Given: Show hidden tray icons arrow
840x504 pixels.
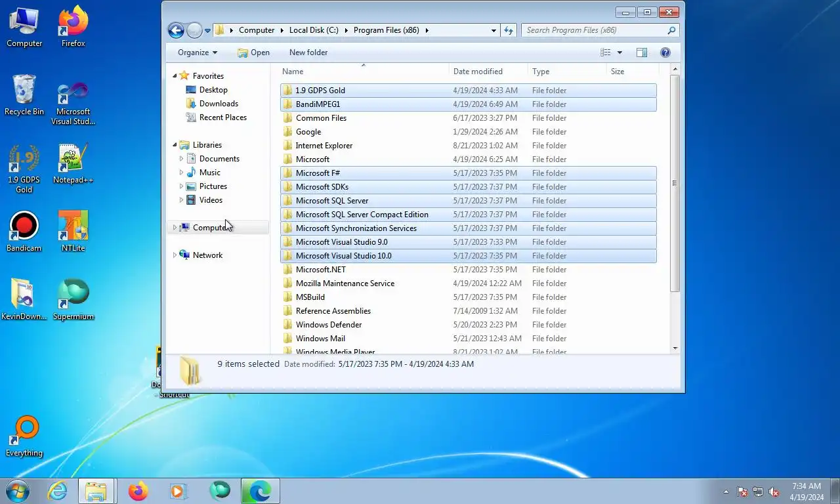Looking at the screenshot, I should 726,492.
